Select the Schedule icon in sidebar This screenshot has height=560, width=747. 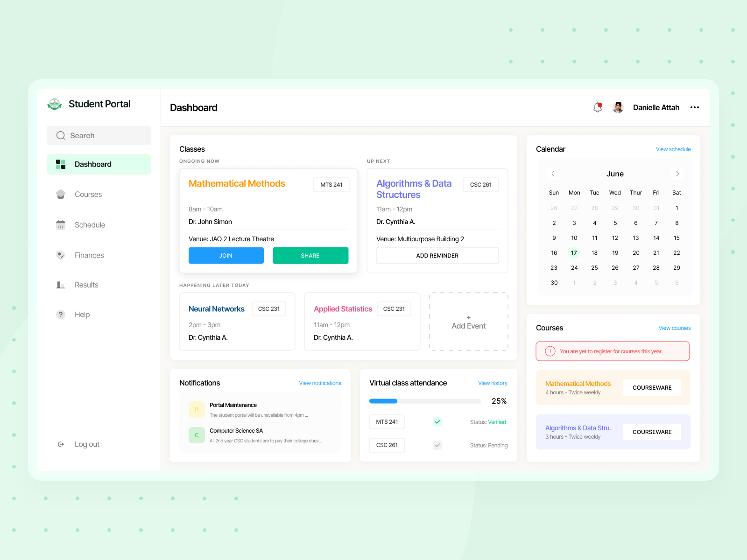61,224
